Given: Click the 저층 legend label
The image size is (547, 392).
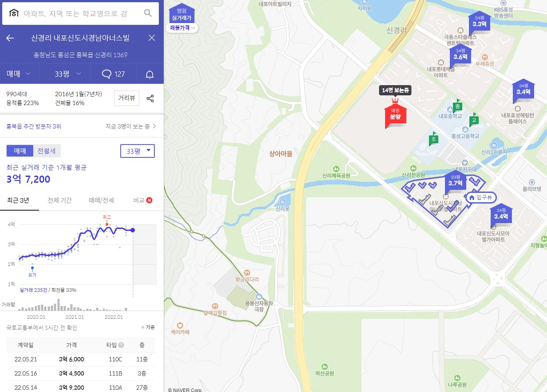Looking at the screenshot, I should tap(150, 327).
